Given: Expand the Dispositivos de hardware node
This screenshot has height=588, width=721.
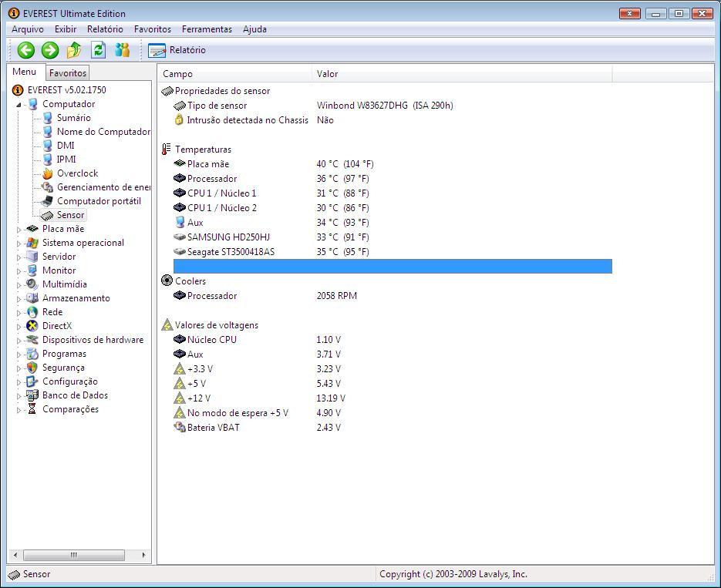Looking at the screenshot, I should click(x=19, y=341).
